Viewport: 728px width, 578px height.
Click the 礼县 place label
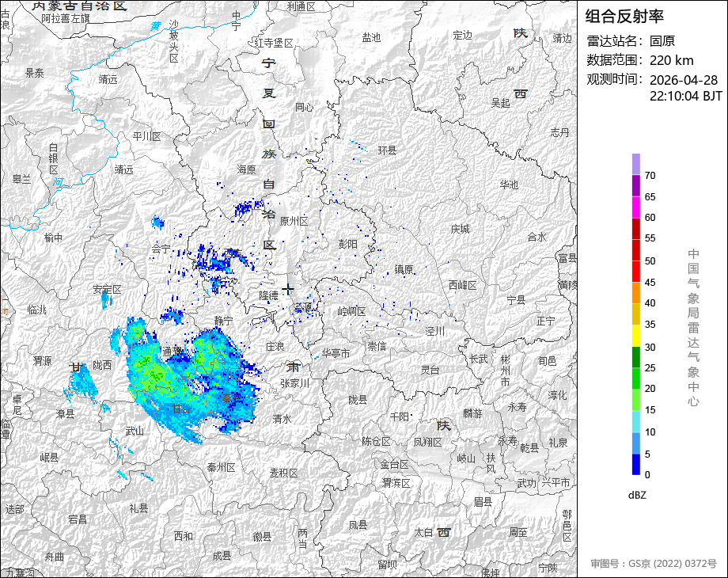coord(138,508)
